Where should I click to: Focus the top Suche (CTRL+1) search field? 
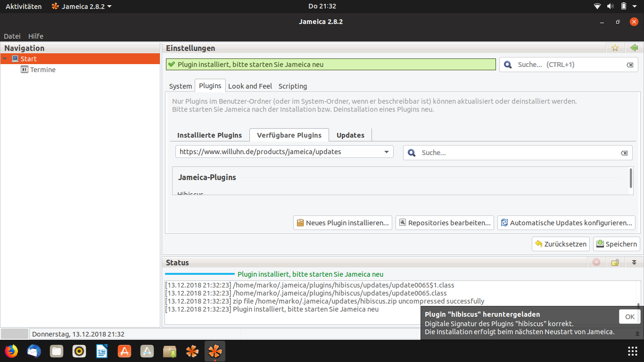coord(569,65)
